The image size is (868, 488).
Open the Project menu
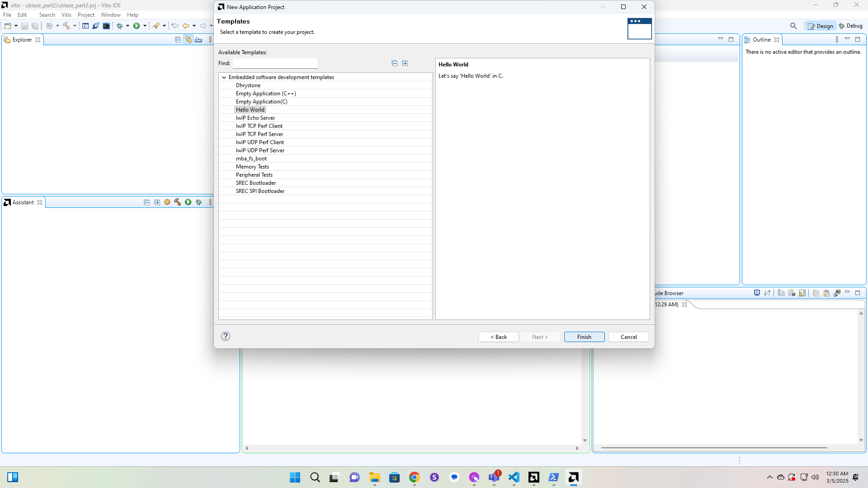[86, 15]
